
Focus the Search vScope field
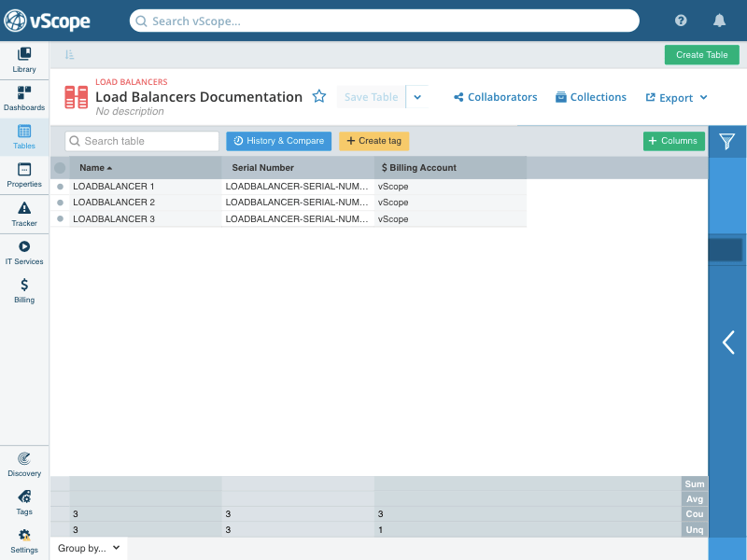point(385,21)
